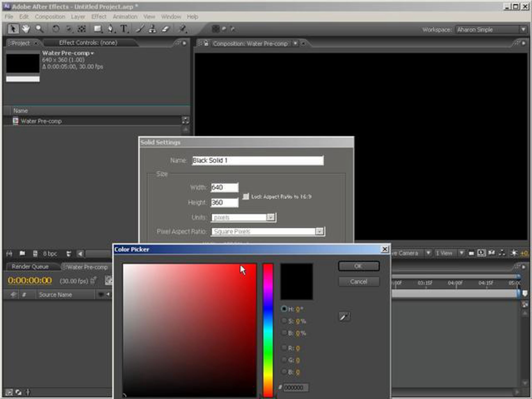Toggle pixel aspect ratio correction icon
Screen dimensions: 532x399
coord(471,253)
